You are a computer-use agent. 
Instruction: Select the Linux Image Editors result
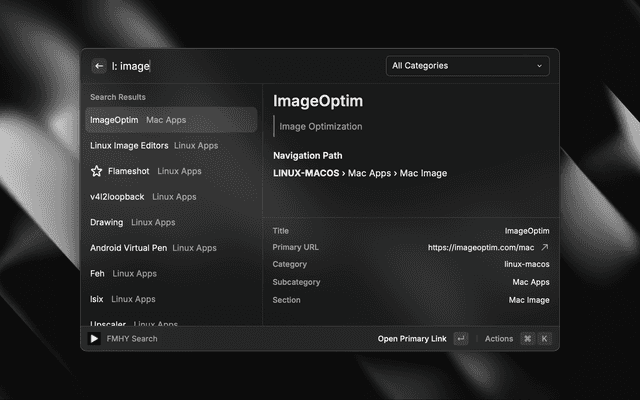(171, 146)
